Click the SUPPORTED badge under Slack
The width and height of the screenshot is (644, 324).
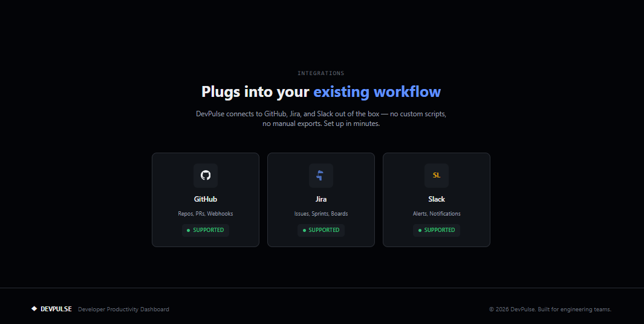[436, 230]
